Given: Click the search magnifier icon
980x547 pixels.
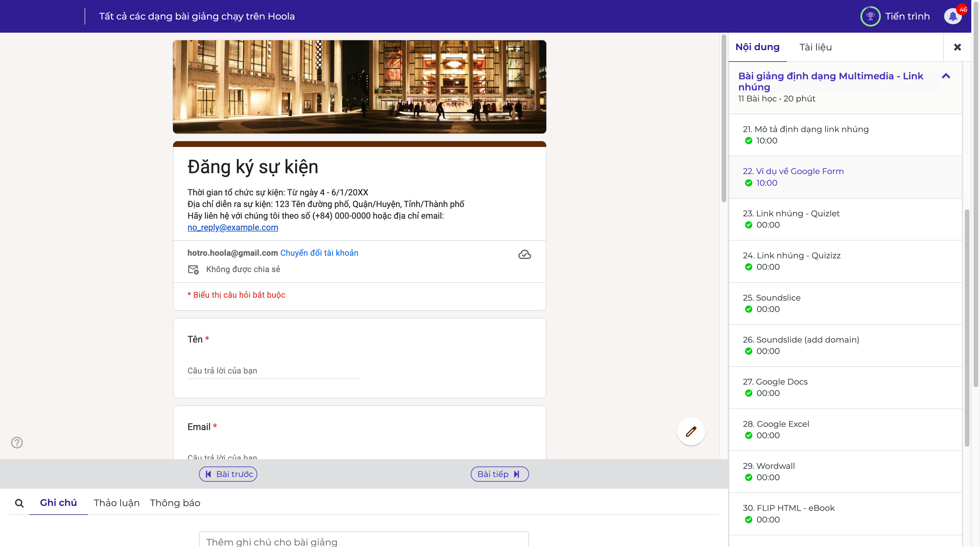Looking at the screenshot, I should (x=19, y=503).
